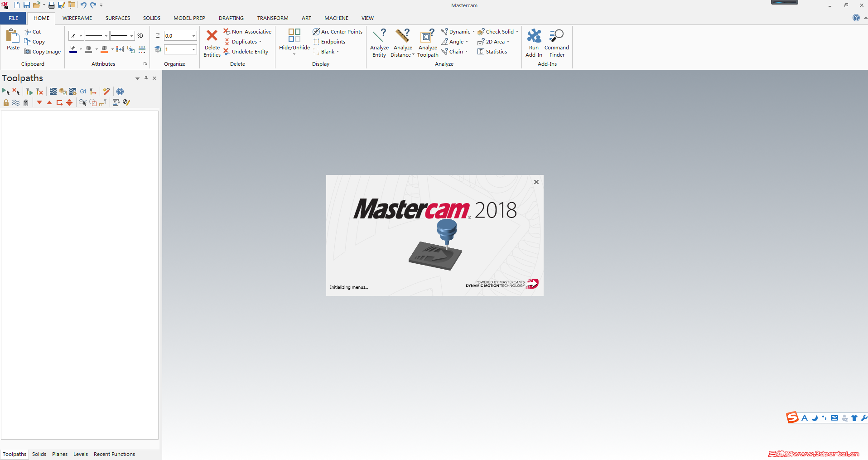This screenshot has height=460, width=868.
Task: Toggle 3D construction mode
Action: (140, 36)
